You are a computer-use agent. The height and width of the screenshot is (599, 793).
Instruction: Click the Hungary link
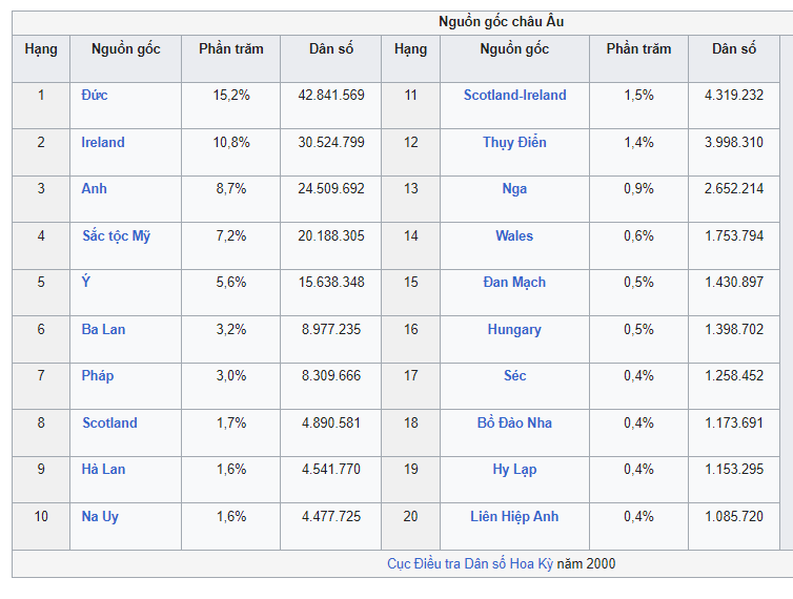(x=514, y=330)
